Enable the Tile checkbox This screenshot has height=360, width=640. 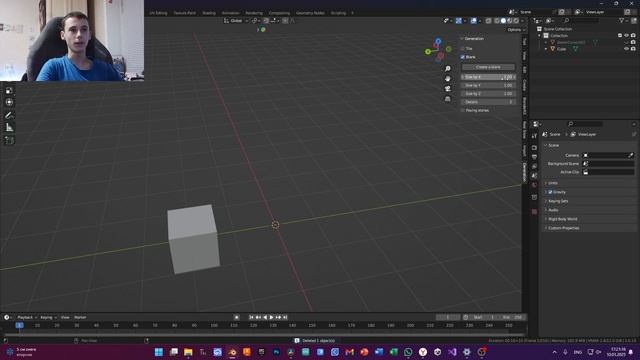[462, 48]
